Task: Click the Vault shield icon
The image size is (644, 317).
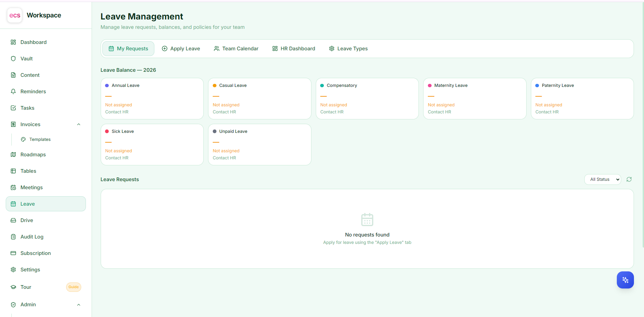Action: [13, 59]
